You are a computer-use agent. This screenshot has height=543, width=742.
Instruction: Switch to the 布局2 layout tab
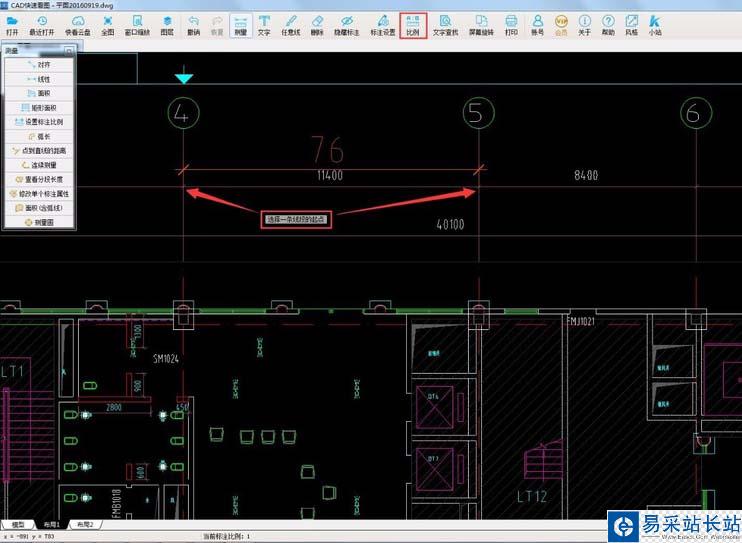click(85, 524)
